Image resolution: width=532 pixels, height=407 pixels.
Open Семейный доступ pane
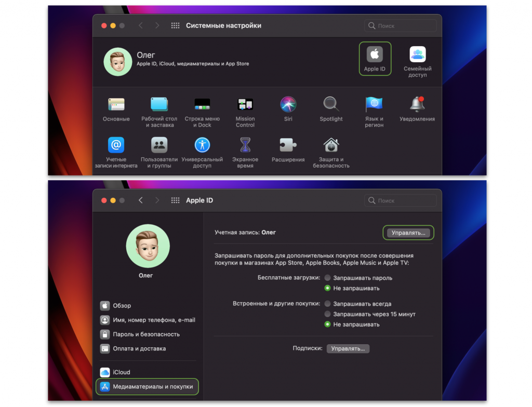[417, 62]
